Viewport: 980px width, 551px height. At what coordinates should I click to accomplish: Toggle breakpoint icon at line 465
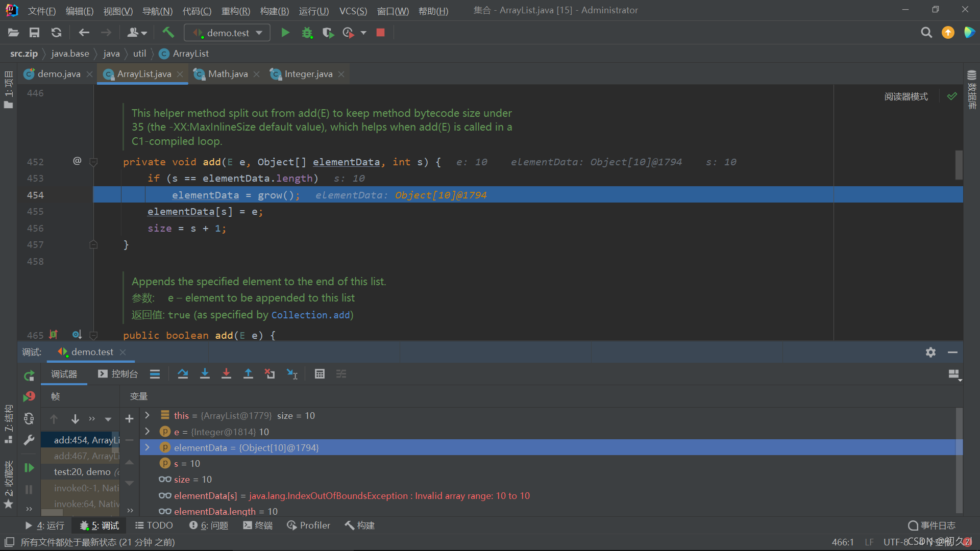point(53,335)
